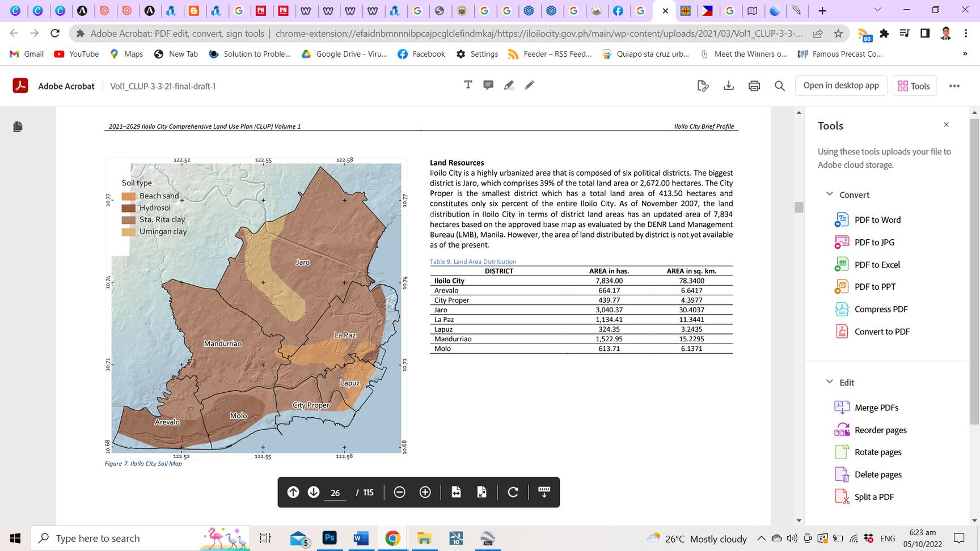Open the more options ellipsis menu
The image size is (980, 551).
[954, 86]
